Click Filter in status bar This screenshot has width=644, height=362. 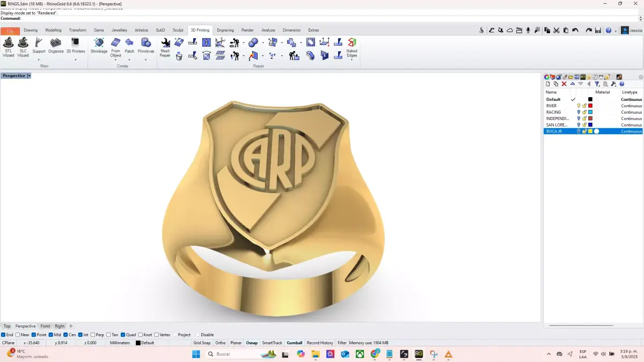coord(342,343)
